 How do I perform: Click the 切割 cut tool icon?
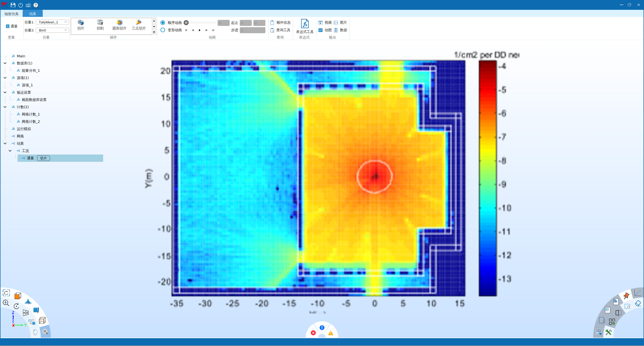[x=100, y=25]
